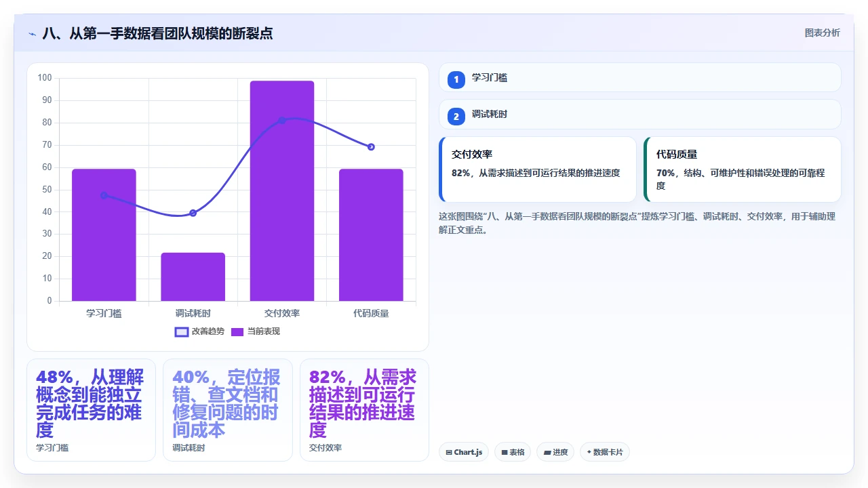
Task: Click the 交付效率 purple bar in chart
Action: point(282,190)
